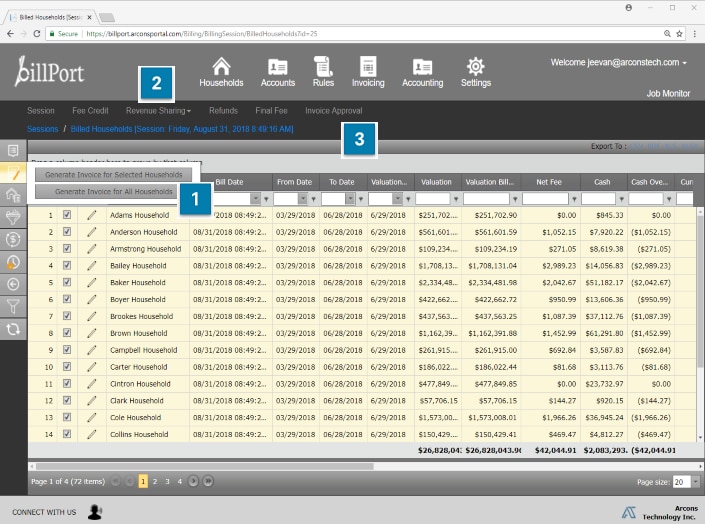
Task: Edit the Collins Household row pencil
Action: tap(92, 434)
